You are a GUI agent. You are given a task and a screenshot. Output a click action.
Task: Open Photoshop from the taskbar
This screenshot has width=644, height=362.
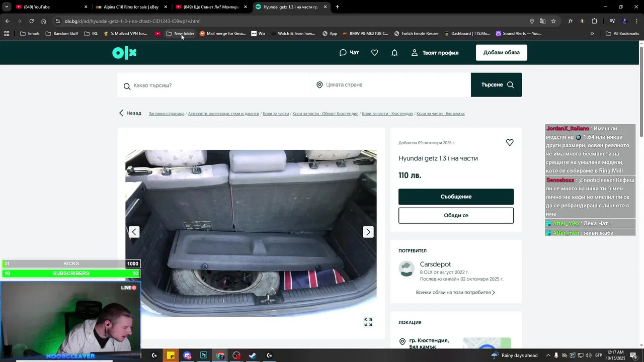click(x=203, y=355)
